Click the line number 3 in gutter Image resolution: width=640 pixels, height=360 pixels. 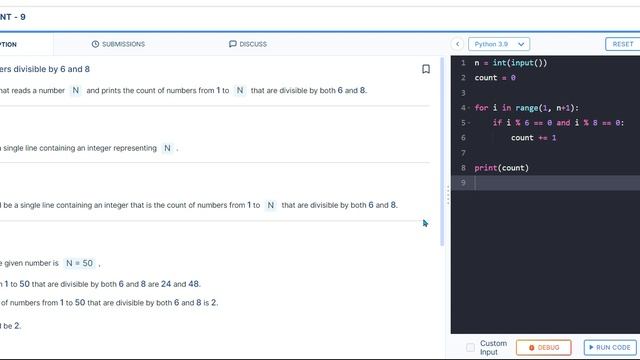[463, 93]
